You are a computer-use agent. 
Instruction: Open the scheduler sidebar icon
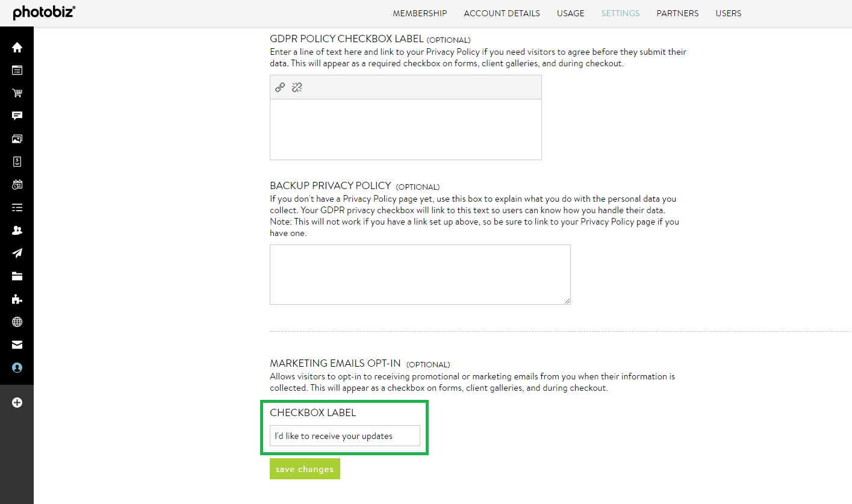tap(16, 184)
